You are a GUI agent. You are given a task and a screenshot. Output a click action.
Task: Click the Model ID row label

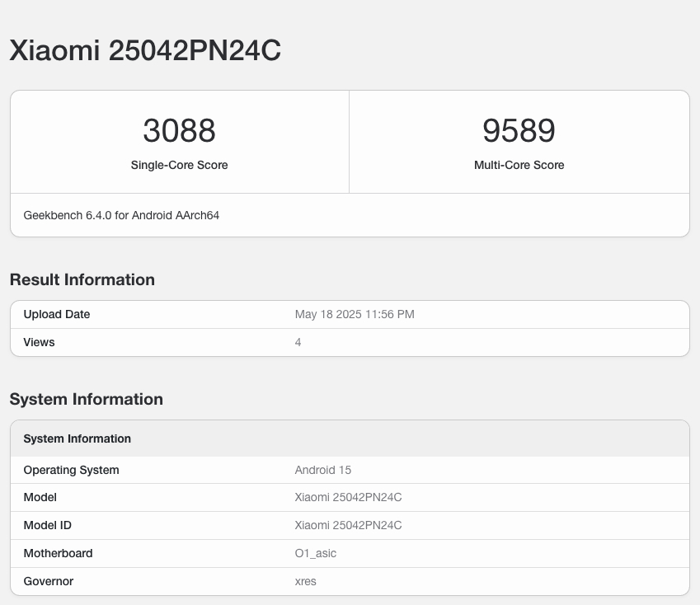click(x=47, y=525)
